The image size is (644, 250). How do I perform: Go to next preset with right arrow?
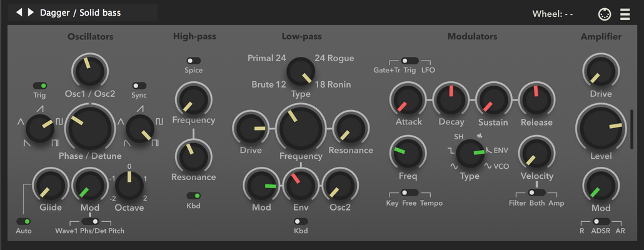[31, 12]
